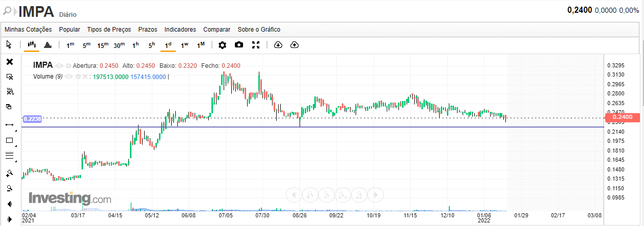This screenshot has width=644, height=226.
Task: Click the 0.3295 price axis label
Action: [615, 65]
